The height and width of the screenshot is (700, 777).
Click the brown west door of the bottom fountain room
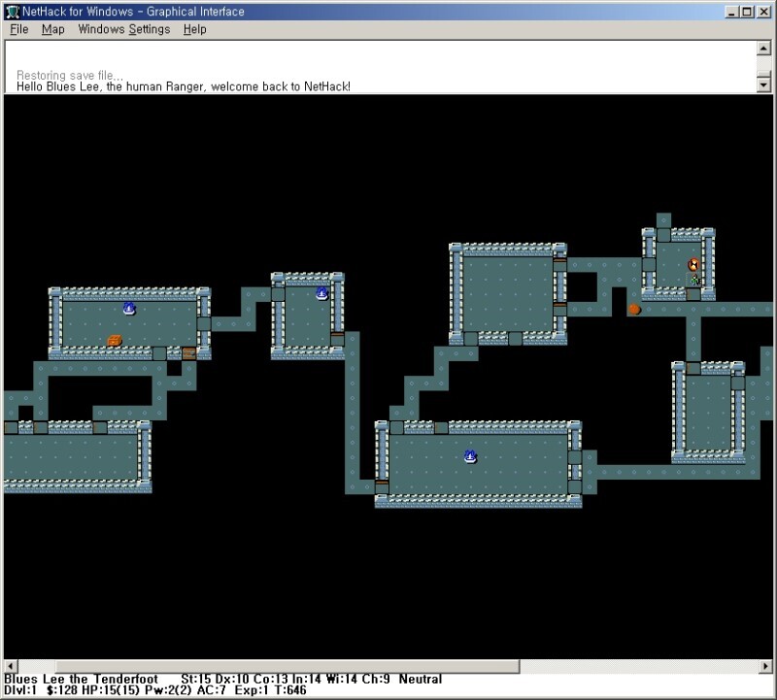(x=382, y=487)
